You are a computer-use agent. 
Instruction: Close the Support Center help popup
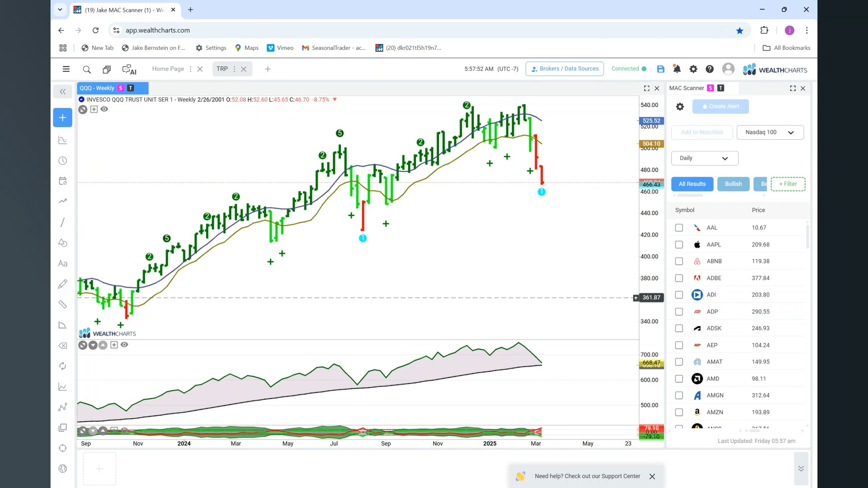click(652, 476)
